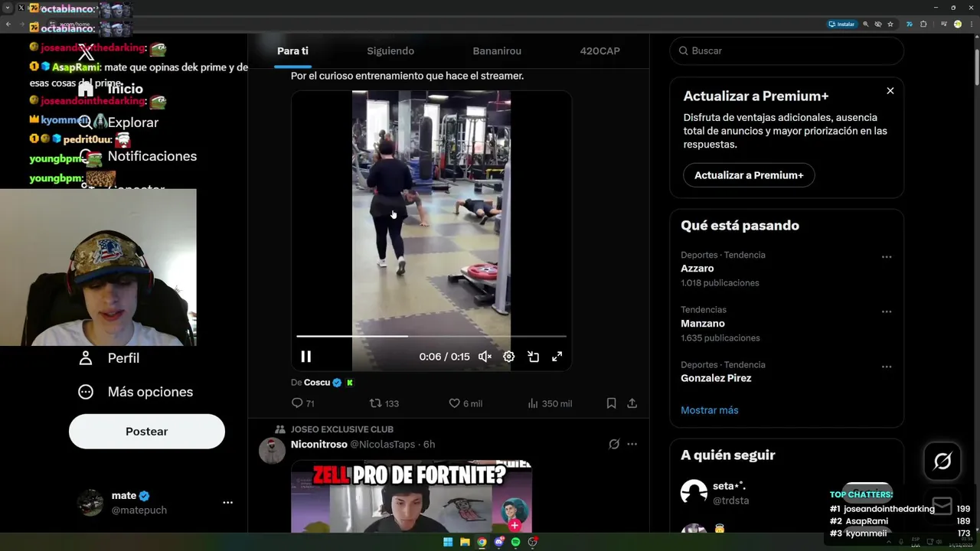View post analytics showing 350 mil

click(550, 403)
